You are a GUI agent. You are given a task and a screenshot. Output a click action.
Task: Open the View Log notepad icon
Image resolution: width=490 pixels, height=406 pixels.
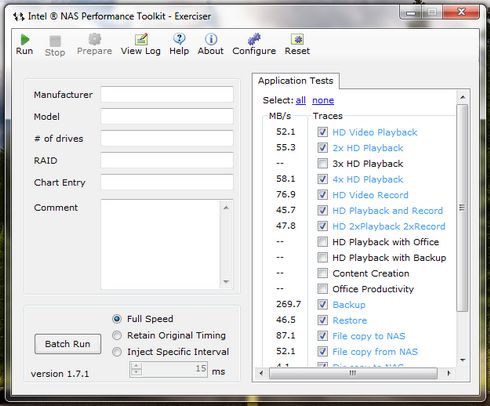(141, 39)
